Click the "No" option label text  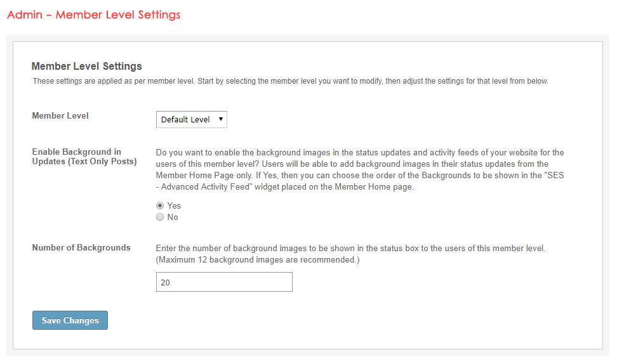coord(173,218)
